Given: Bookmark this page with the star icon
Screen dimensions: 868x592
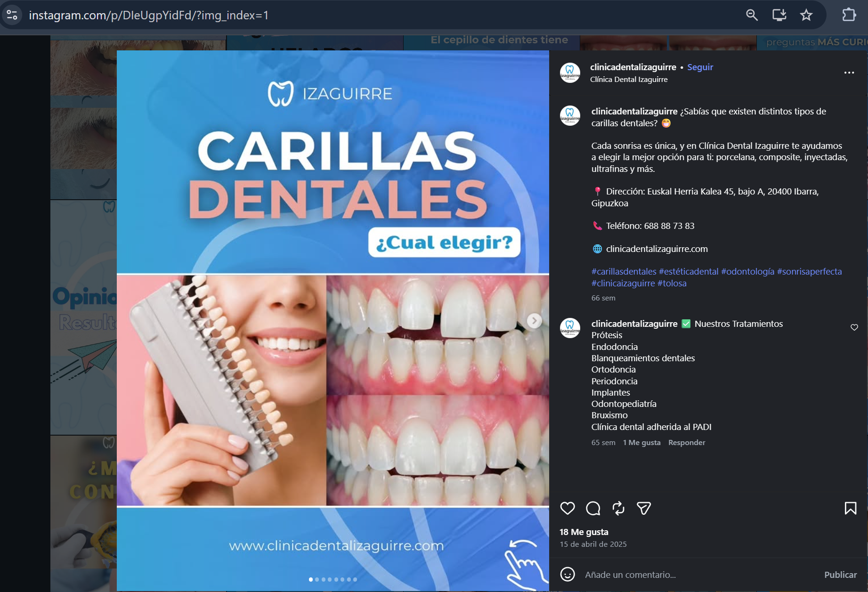Looking at the screenshot, I should 806,15.
